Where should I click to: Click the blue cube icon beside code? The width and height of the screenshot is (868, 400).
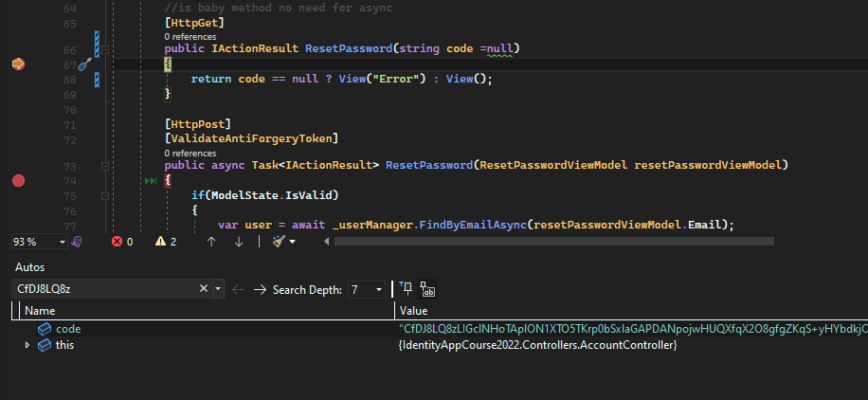[45, 329]
